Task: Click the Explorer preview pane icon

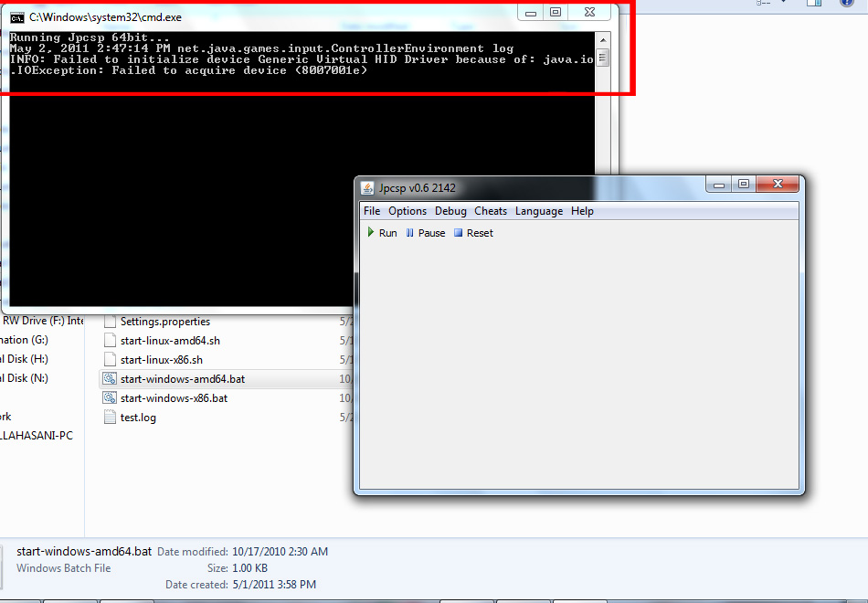Action: [x=814, y=2]
